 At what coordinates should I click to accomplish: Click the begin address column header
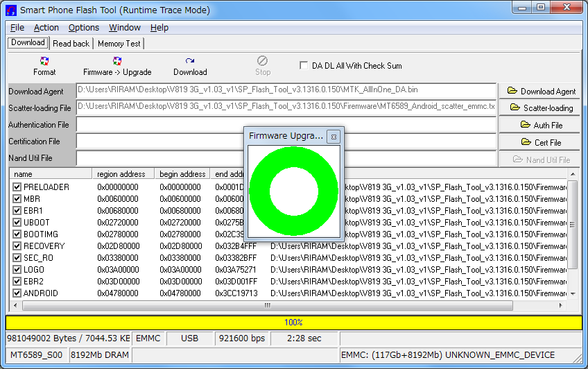(x=182, y=174)
